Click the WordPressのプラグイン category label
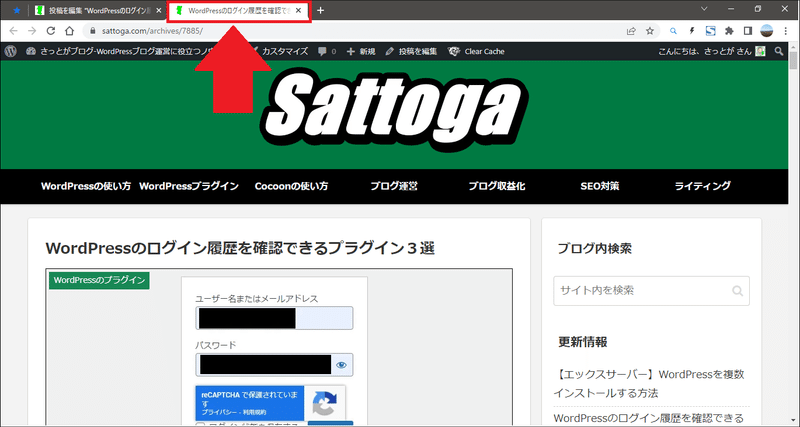The image size is (800, 427). click(x=99, y=280)
